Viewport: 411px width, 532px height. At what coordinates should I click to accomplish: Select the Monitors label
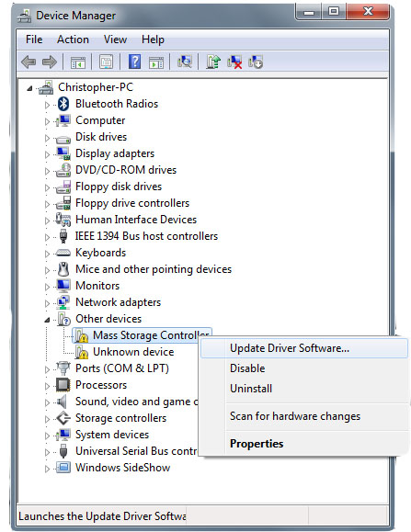(x=97, y=286)
